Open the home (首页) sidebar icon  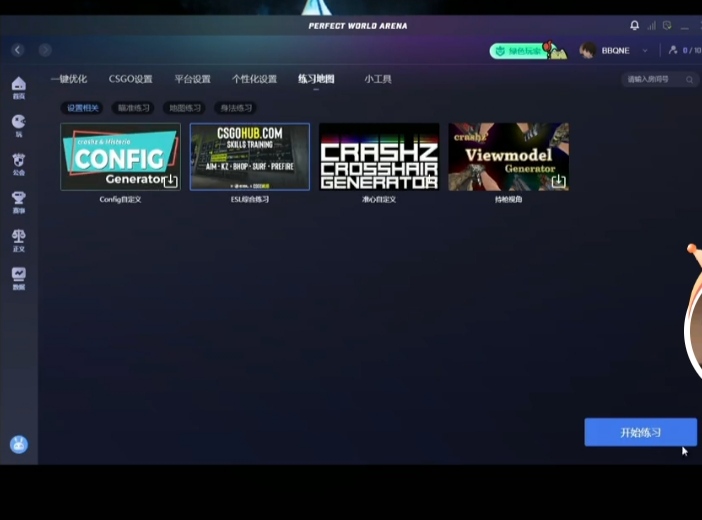click(x=18, y=87)
